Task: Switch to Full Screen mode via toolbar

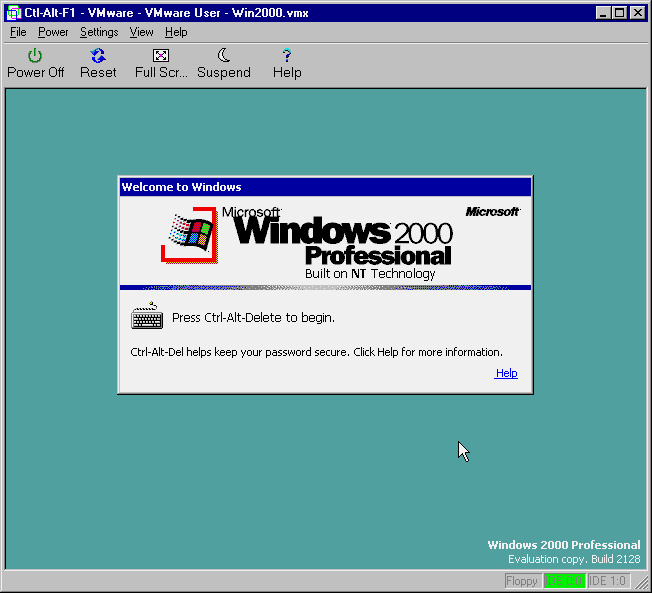Action: [161, 56]
